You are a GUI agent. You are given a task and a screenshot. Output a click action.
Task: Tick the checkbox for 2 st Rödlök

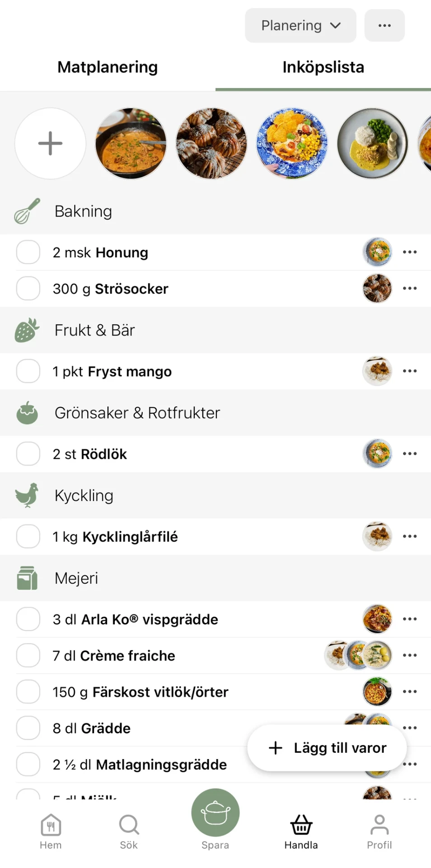28,454
